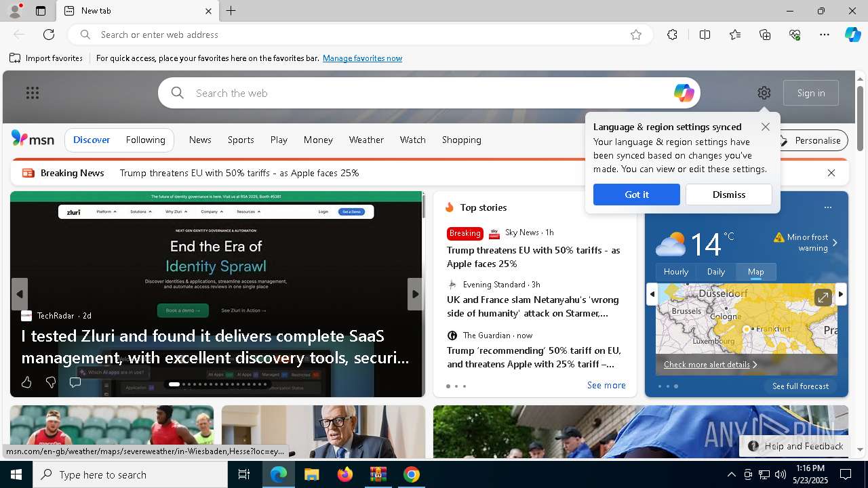
Task: Open See full forecast link
Action: coord(800,386)
